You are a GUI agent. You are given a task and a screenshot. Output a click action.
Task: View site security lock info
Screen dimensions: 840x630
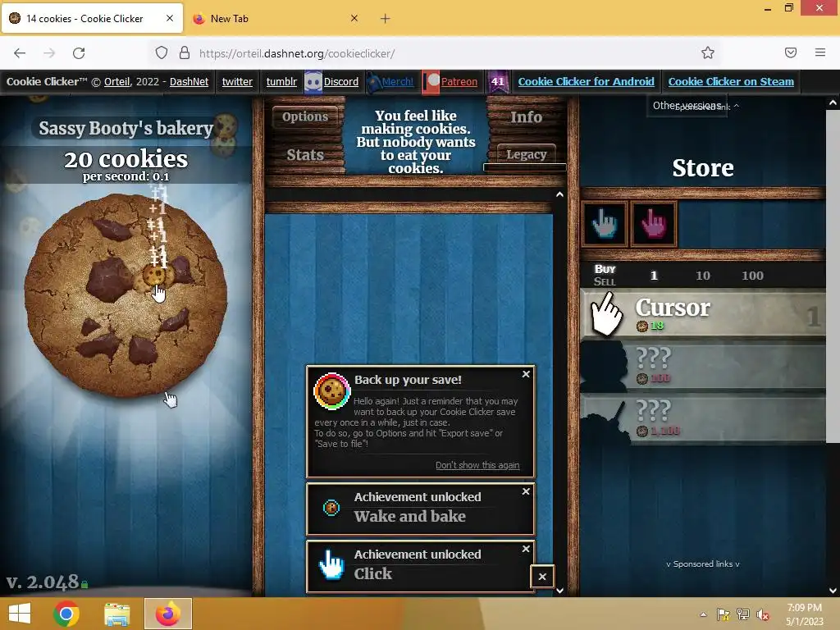pos(185,52)
